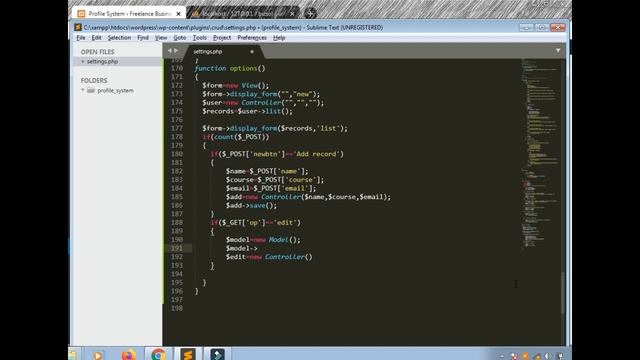Viewport: 640px width, 360px height.
Task: Click the minimap code preview
Action: coord(540,153)
